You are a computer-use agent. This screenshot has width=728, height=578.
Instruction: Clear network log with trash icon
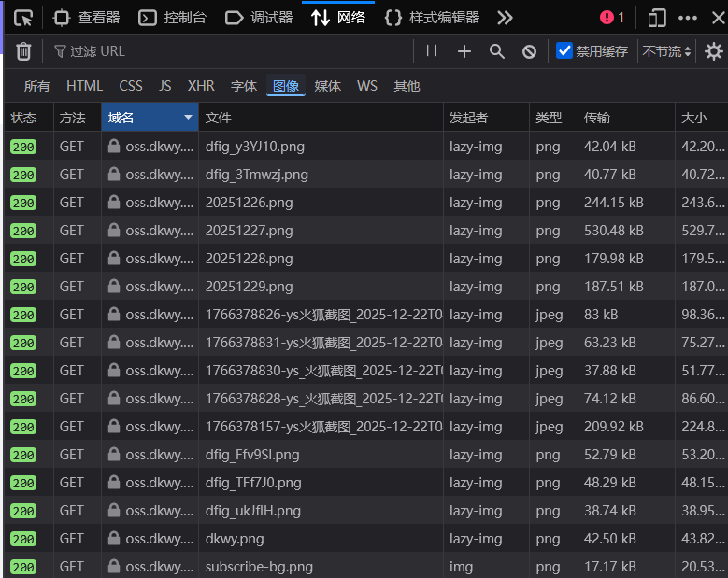[x=23, y=51]
